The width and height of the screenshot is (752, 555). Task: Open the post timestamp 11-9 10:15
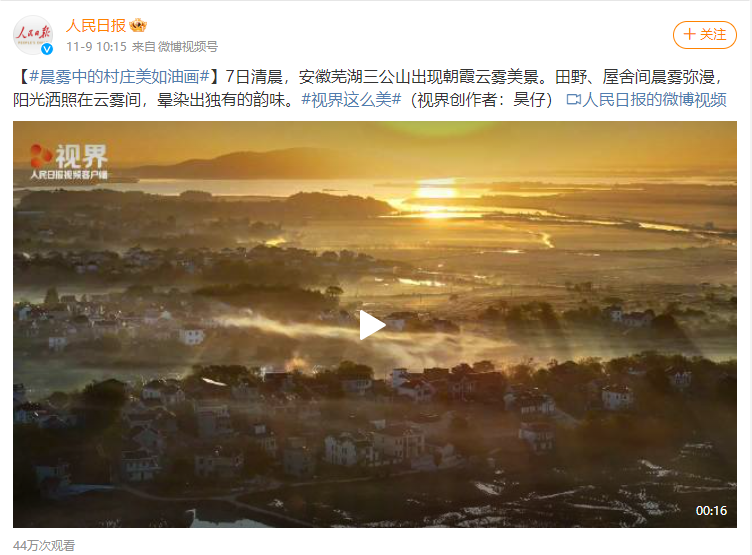tap(96, 47)
